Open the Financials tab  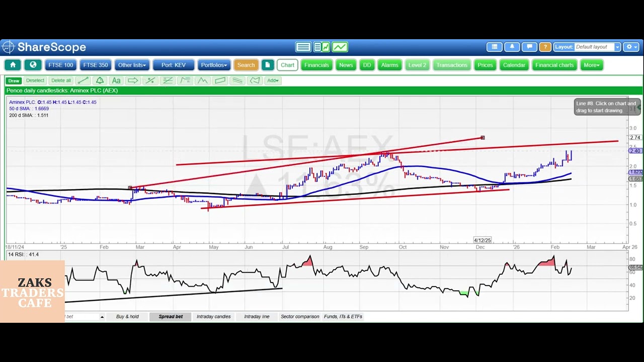(x=316, y=65)
